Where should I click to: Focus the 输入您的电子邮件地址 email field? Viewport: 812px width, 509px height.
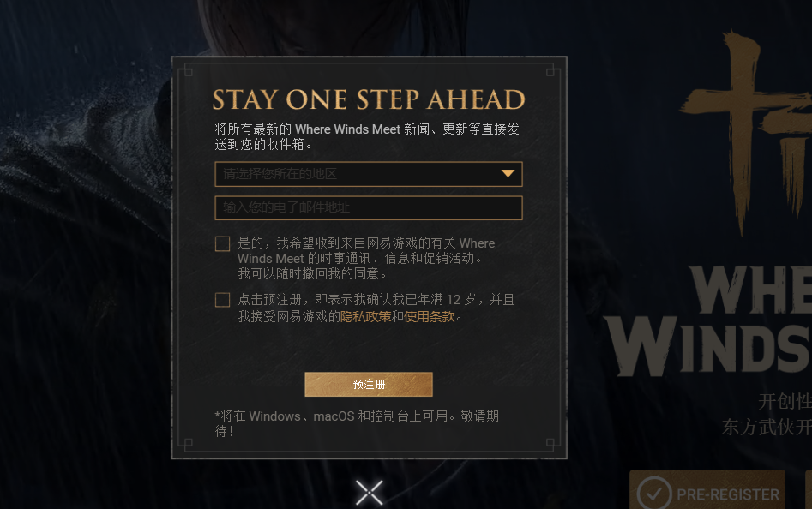pyautogui.click(x=369, y=208)
